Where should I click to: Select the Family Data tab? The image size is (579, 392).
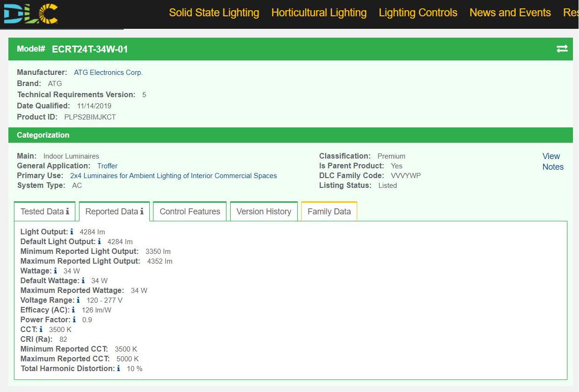coord(329,211)
